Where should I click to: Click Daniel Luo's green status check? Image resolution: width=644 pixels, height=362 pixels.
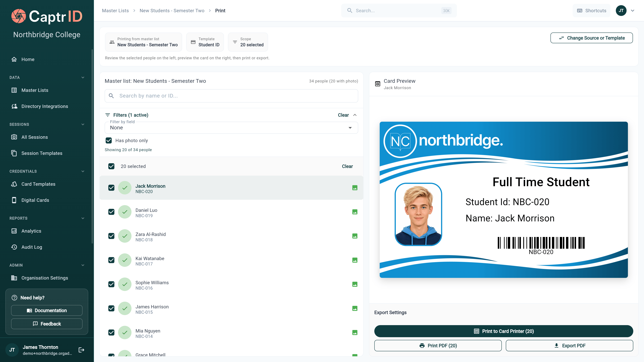click(x=125, y=212)
